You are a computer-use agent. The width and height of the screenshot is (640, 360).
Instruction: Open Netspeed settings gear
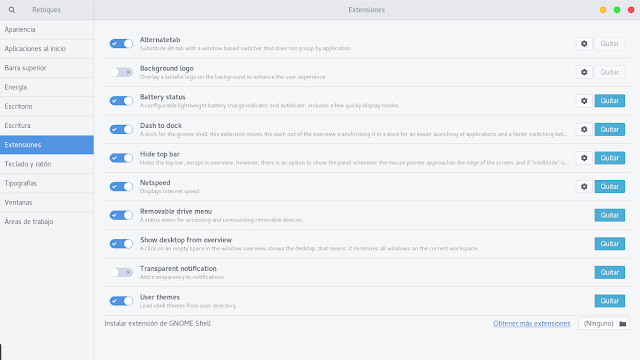[584, 187]
